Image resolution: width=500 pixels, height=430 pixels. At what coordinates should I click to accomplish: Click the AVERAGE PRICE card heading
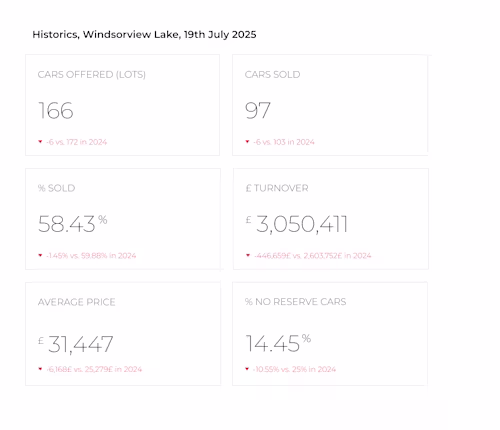tap(77, 302)
